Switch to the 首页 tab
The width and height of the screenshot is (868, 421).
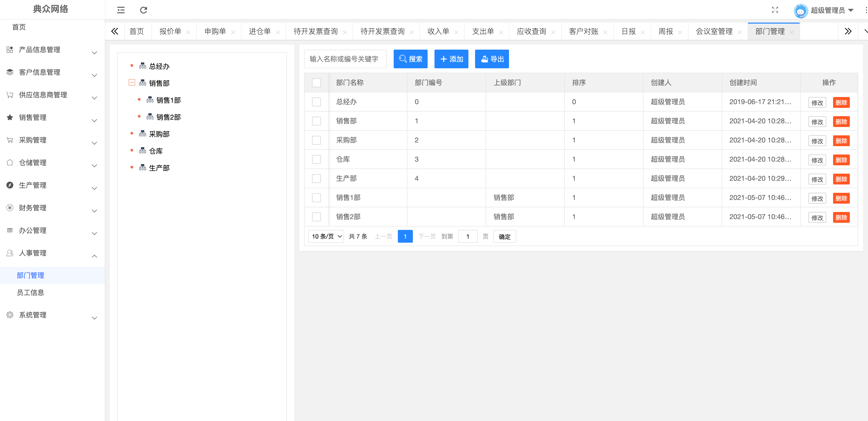pos(137,31)
